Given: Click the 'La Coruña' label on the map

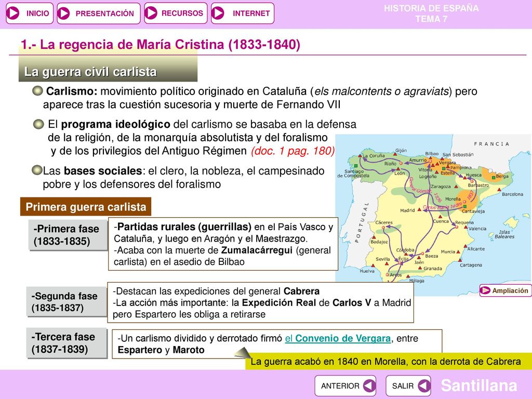Looking at the screenshot, I should [374, 155].
